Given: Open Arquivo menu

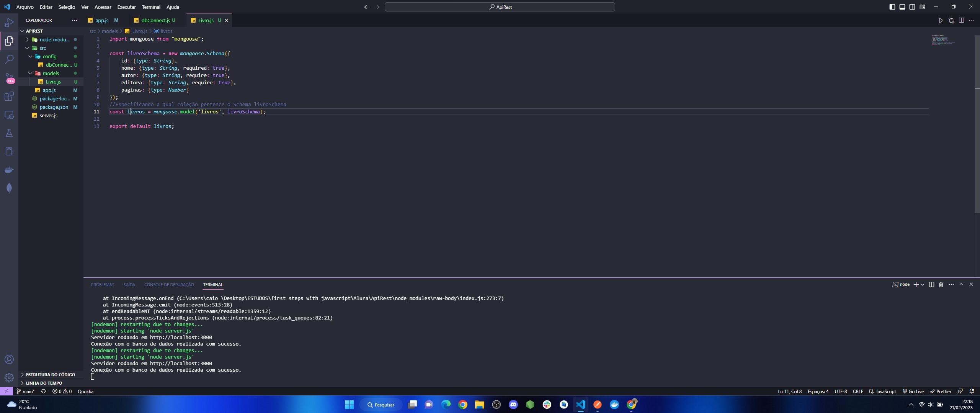Looking at the screenshot, I should pyautogui.click(x=25, y=7).
